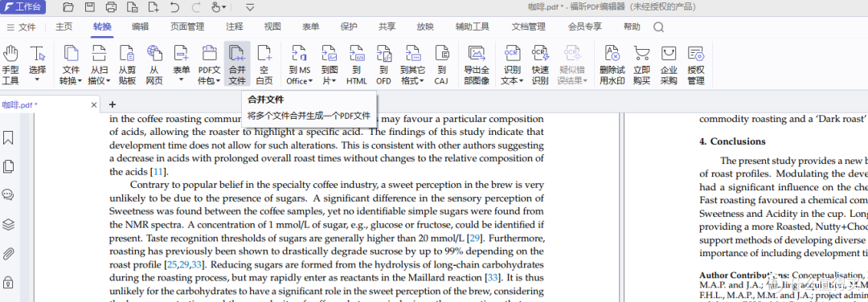Click Remove Trial Watermark (删除试用水印)
Screen dimensions: 868x302
(612, 65)
